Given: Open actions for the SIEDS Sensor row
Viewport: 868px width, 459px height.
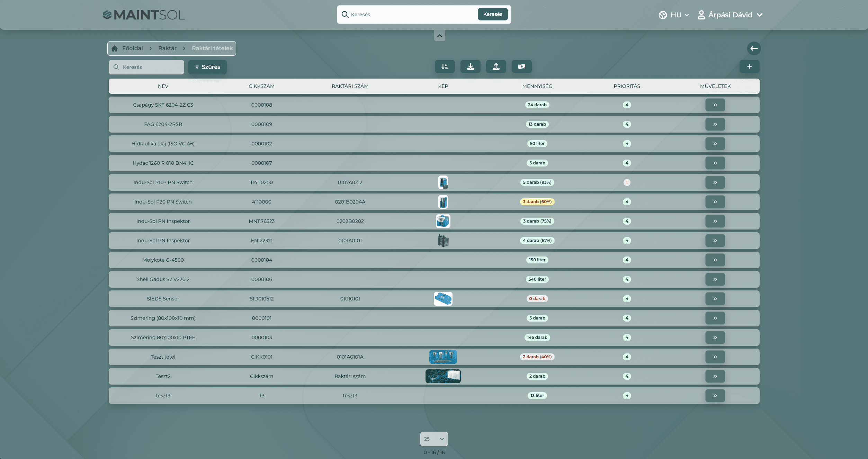Looking at the screenshot, I should point(715,298).
